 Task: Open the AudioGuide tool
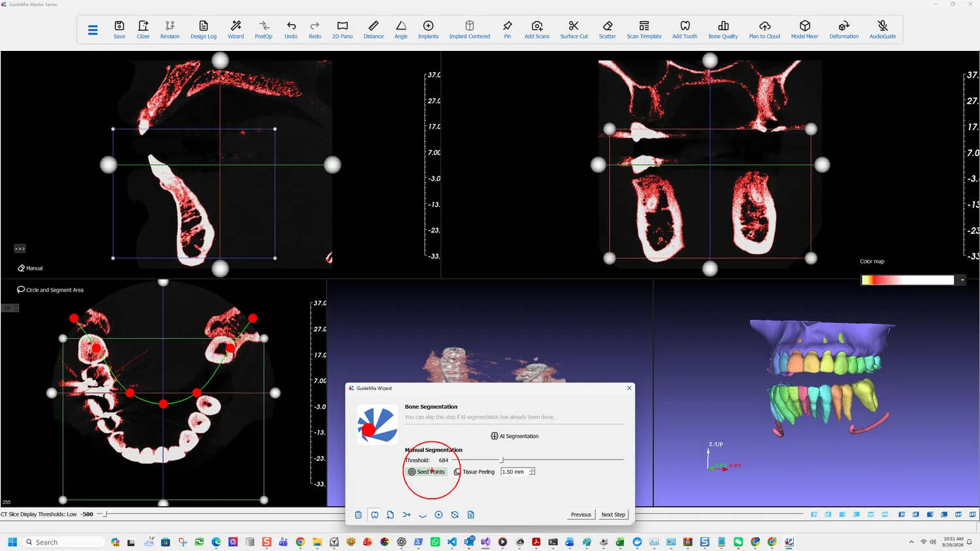[x=883, y=29]
